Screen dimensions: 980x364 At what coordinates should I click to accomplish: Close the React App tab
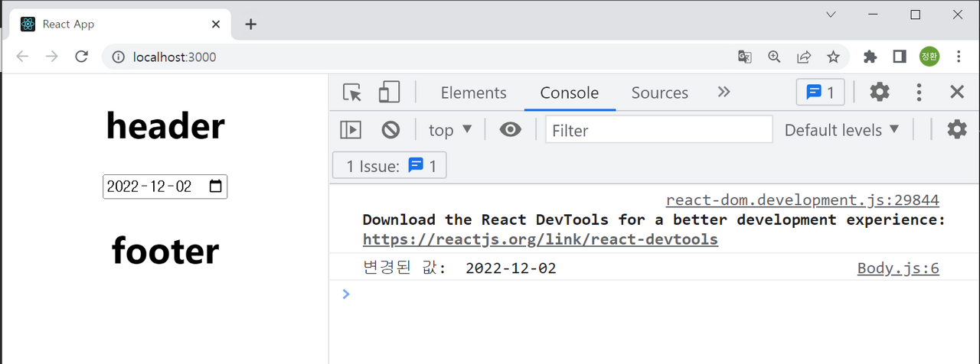click(216, 24)
